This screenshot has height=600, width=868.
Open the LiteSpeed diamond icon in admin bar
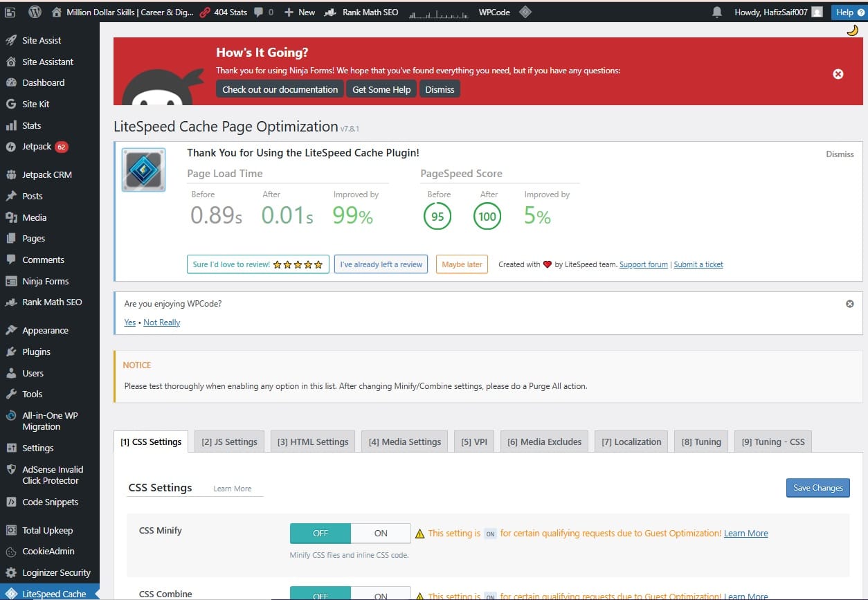point(525,12)
